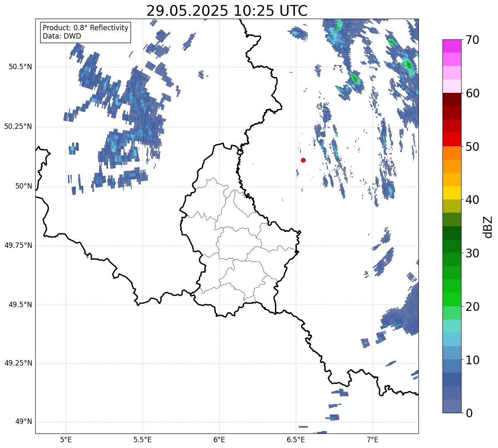The image size is (498, 448).
Task: Click the red station marker dot
Action: click(303, 160)
